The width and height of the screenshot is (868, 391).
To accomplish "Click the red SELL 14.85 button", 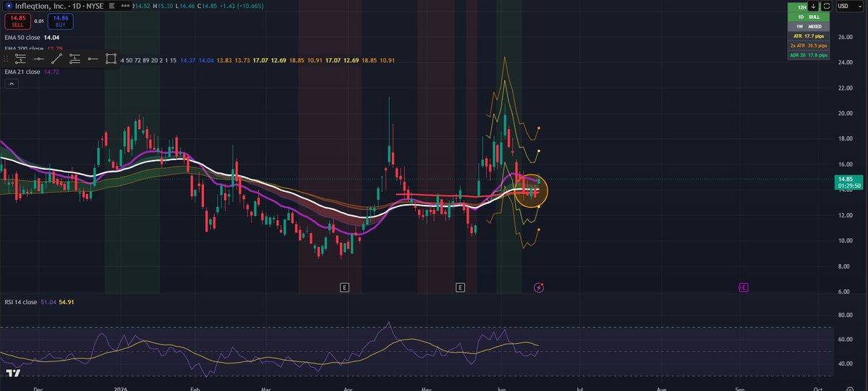I will [17, 22].
